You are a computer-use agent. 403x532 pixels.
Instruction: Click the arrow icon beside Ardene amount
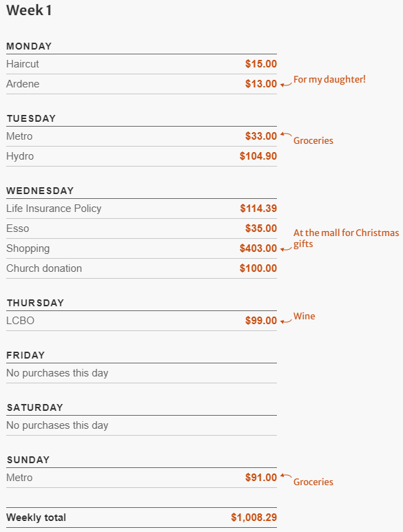click(286, 84)
